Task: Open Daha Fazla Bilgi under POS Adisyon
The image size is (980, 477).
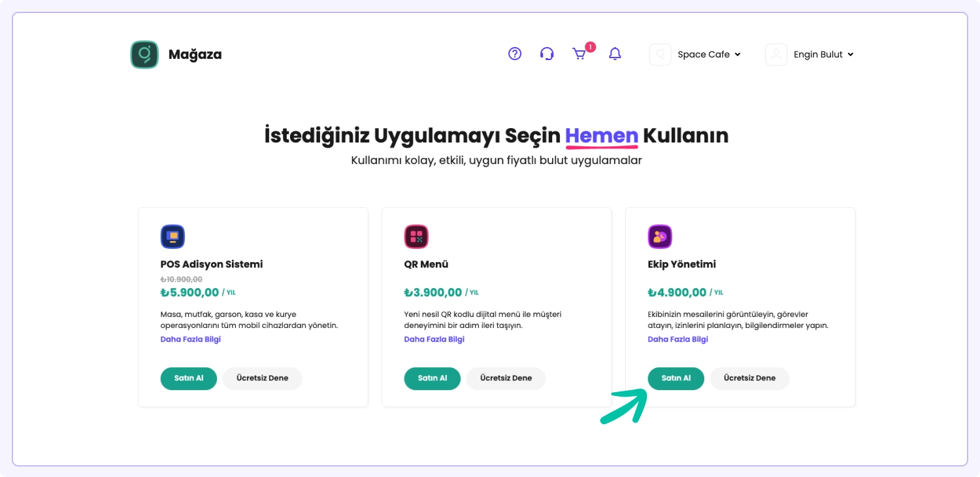Action: click(191, 339)
